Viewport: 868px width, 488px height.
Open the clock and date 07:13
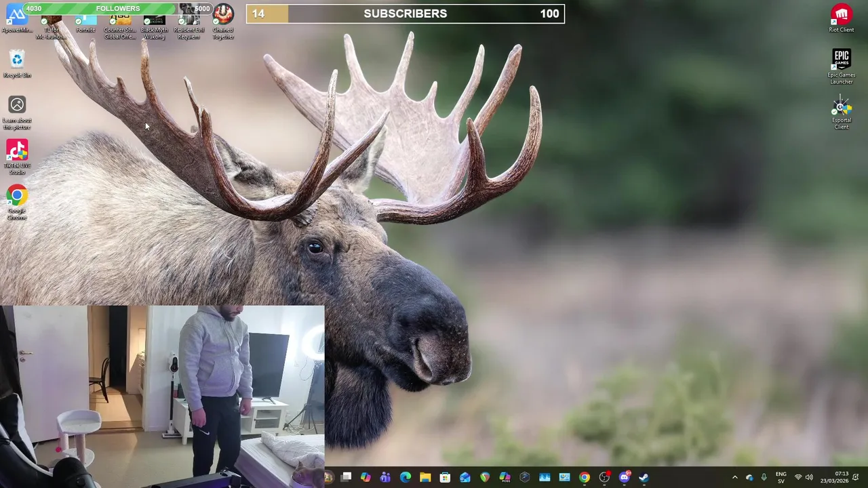pyautogui.click(x=834, y=478)
